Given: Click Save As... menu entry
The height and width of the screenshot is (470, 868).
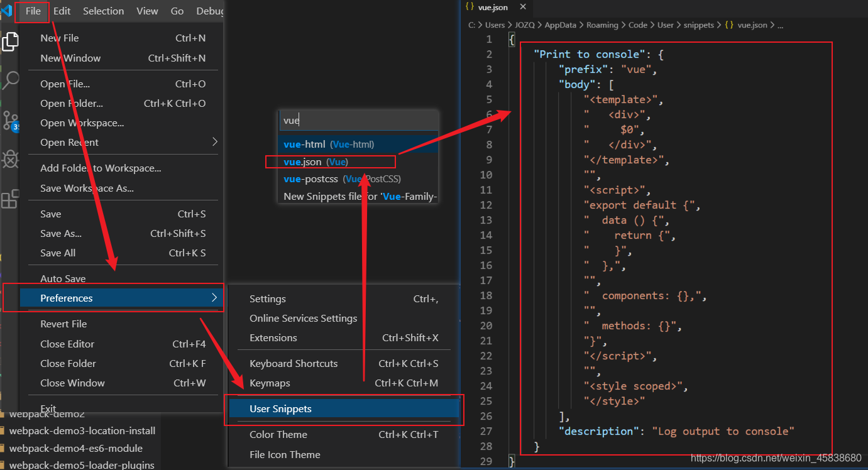Looking at the screenshot, I should tap(123, 233).
